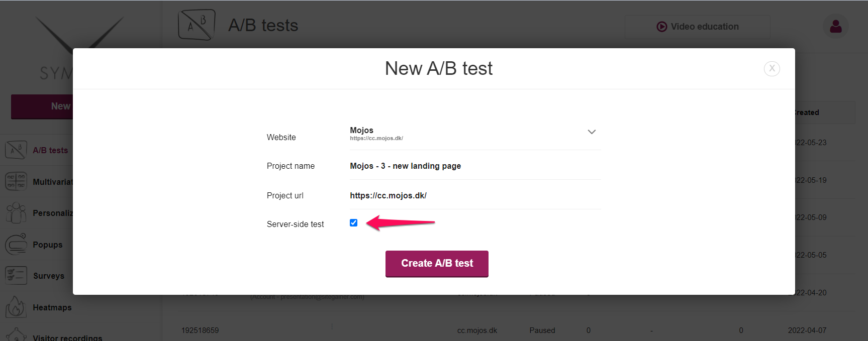This screenshot has width=868, height=341.
Task: Uncheck the Server-side test checkbox
Action: point(354,223)
